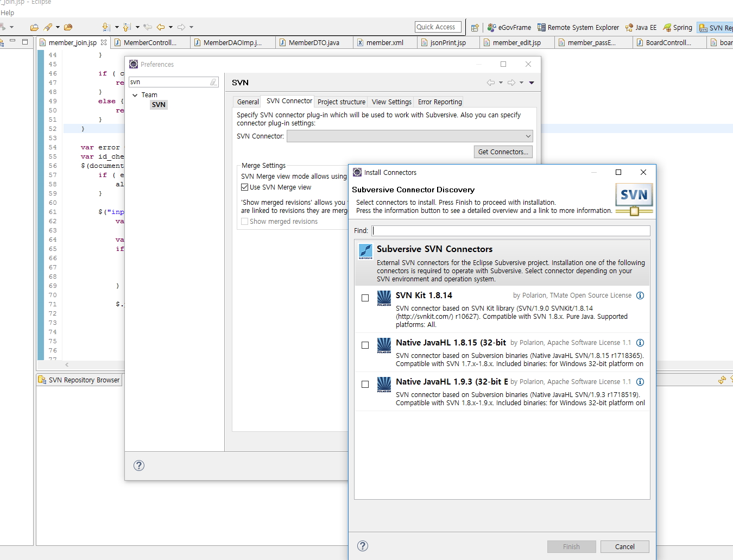Open Preferences page view menu arrow
The image size is (733, 560).
pos(532,83)
